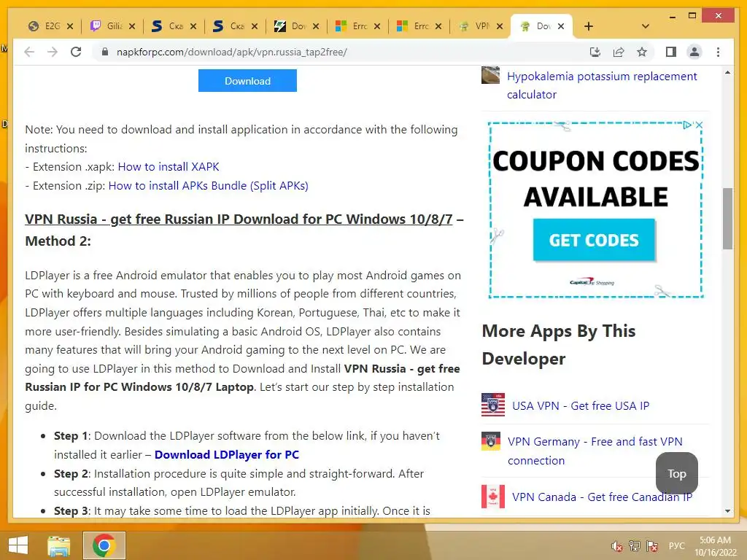Viewport: 747px width, 560px height.
Task: Open USA VPN - Get free USA IP
Action: click(x=580, y=405)
